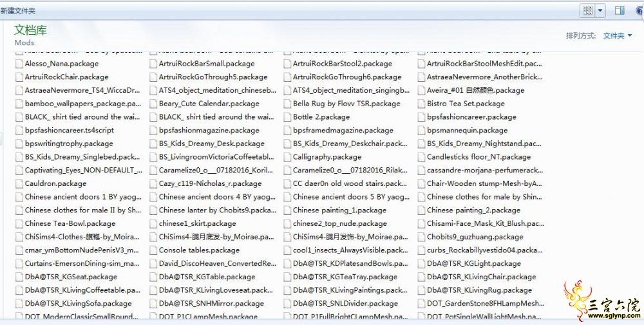
Task: Click file icon of bpsmannequin.package
Action: click(421, 131)
